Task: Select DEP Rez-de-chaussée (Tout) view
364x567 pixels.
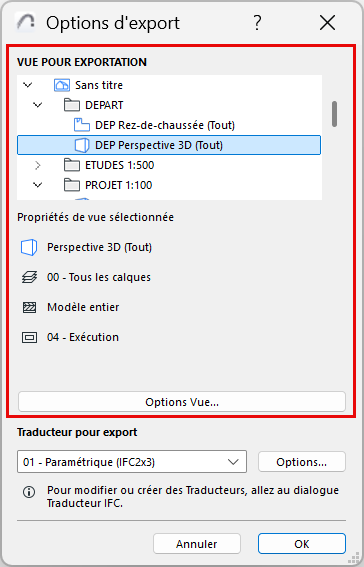Action: coord(169,125)
